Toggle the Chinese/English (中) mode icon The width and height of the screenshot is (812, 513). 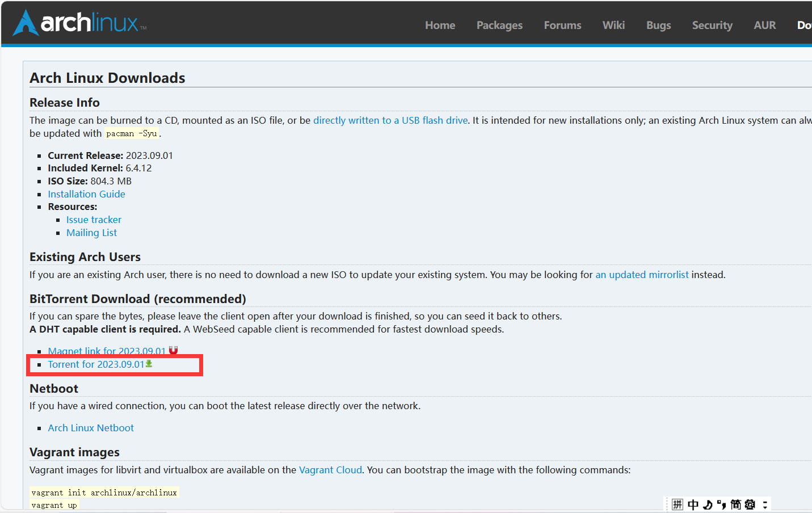[693, 504]
